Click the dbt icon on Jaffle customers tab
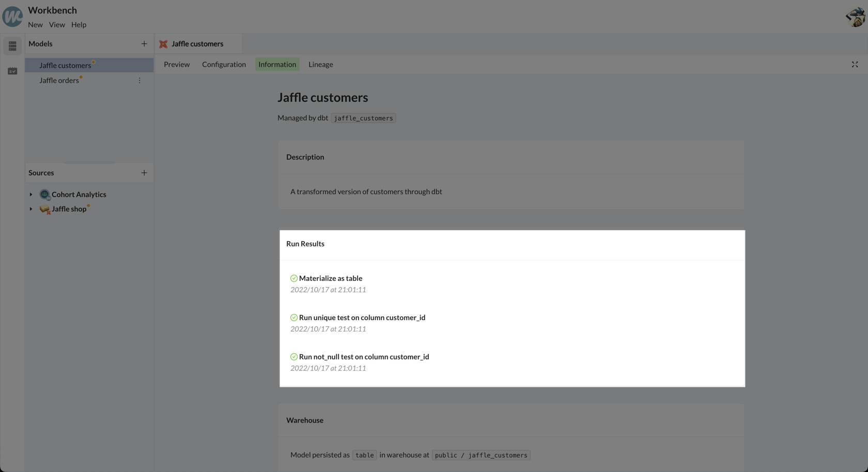 pyautogui.click(x=163, y=44)
